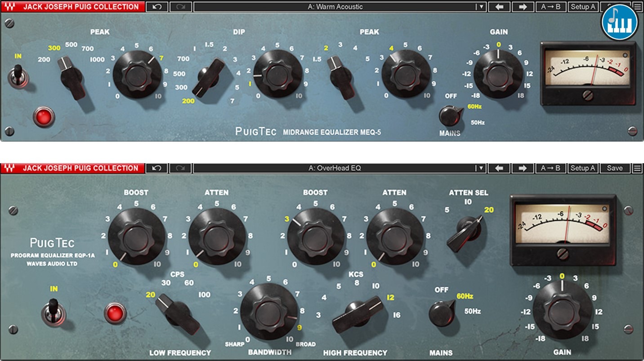Open the WaveSystem hamburger icon on the EQP-1A

637,168
